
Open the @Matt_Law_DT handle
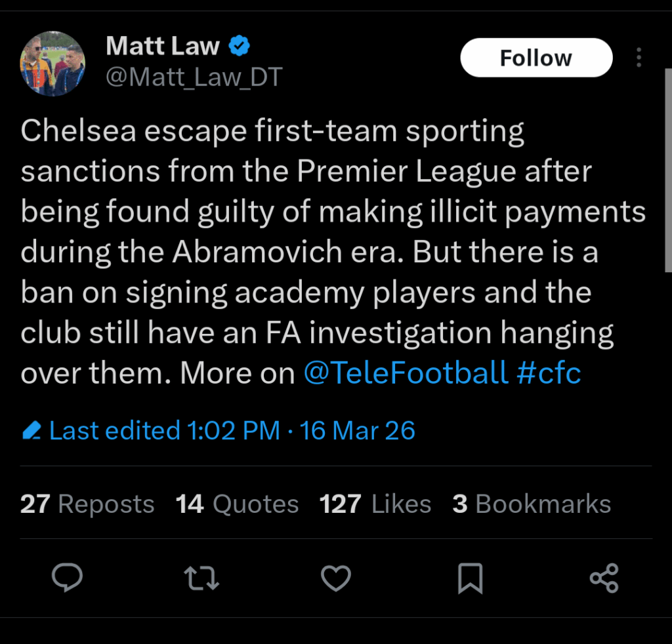[194, 77]
